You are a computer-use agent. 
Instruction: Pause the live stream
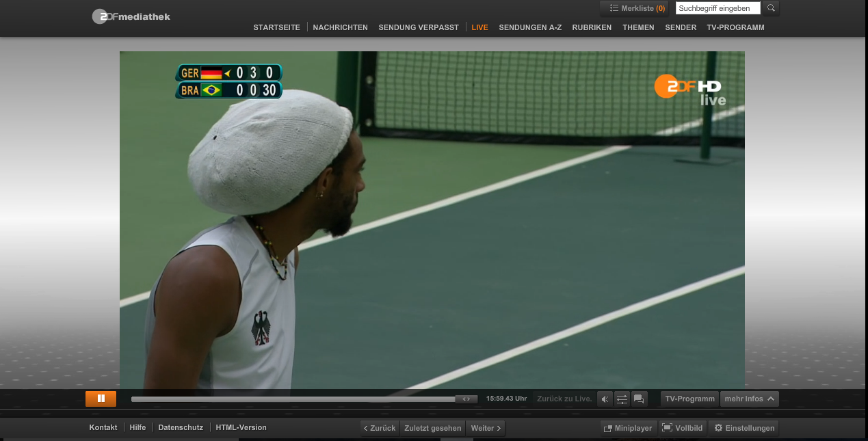tap(101, 399)
